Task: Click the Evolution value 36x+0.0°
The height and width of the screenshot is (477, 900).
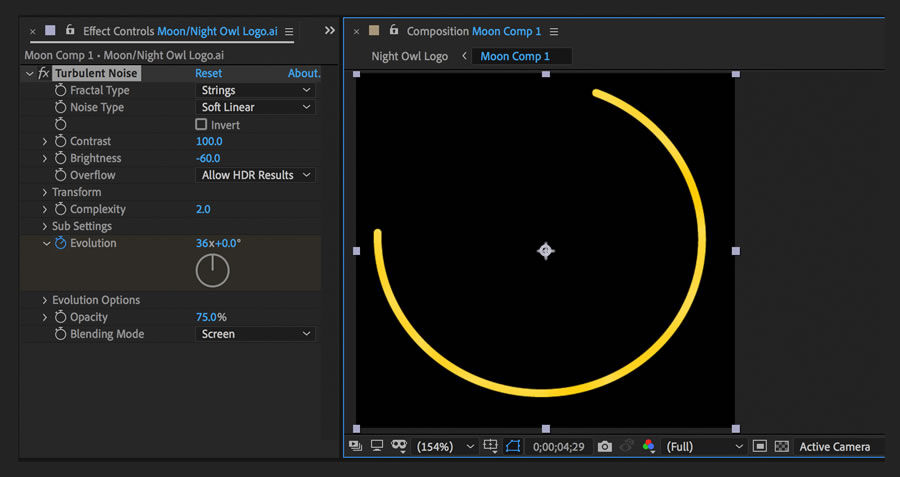Action: tap(218, 243)
